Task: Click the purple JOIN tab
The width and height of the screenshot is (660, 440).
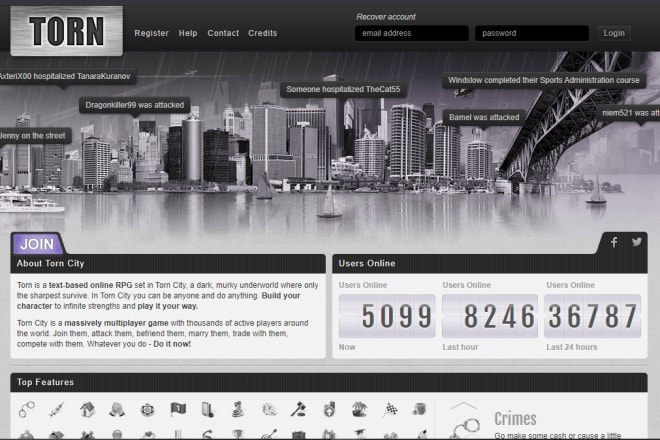Action: [x=37, y=244]
